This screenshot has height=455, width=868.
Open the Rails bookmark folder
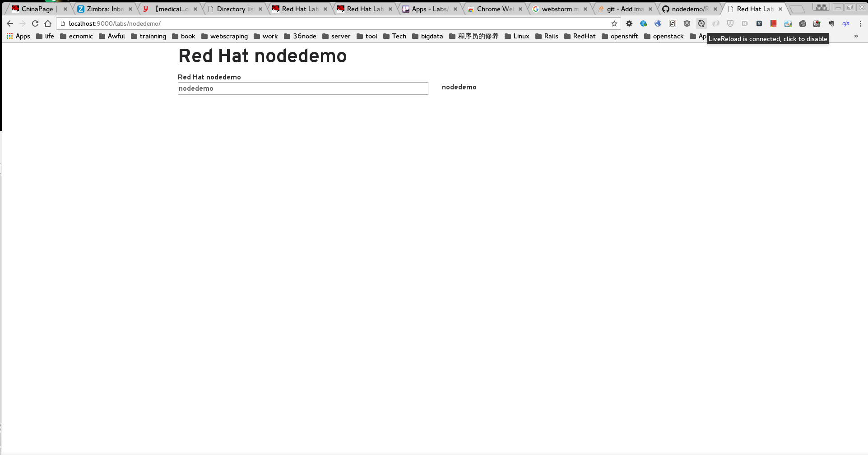(x=547, y=36)
